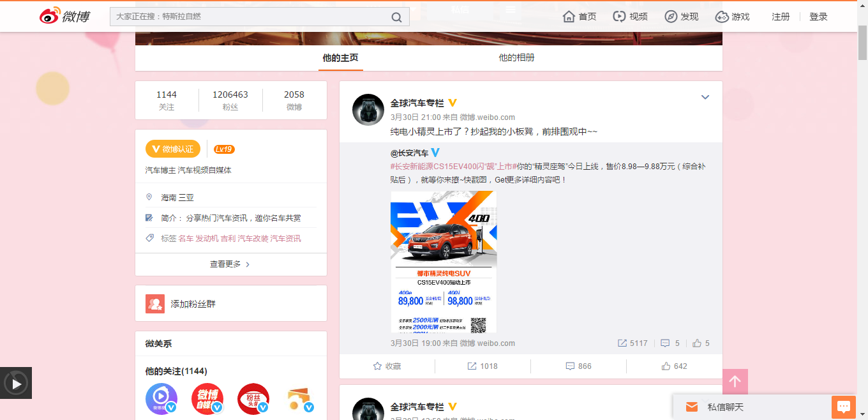Click the quoted post's like thumbs-up icon
The height and width of the screenshot is (420, 868).
point(697,343)
